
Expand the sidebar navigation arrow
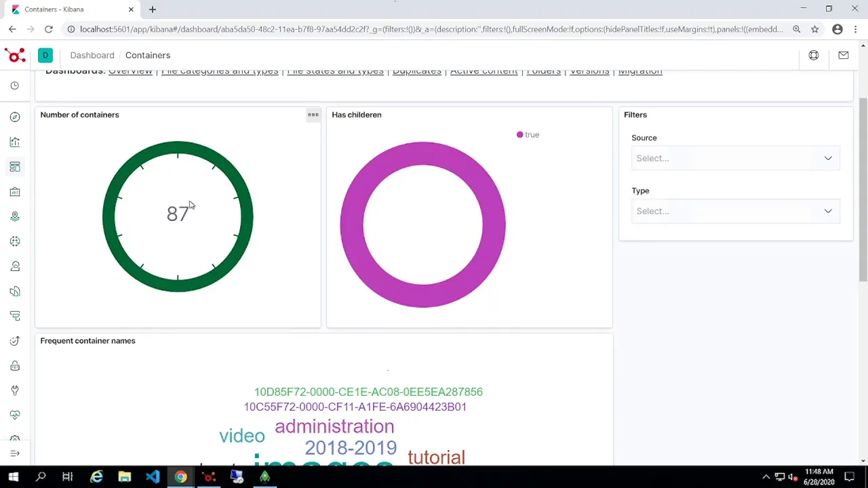(x=15, y=453)
